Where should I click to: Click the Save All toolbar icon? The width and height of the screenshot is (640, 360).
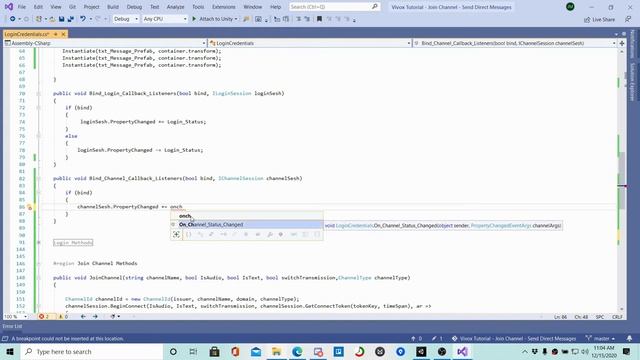71,19
